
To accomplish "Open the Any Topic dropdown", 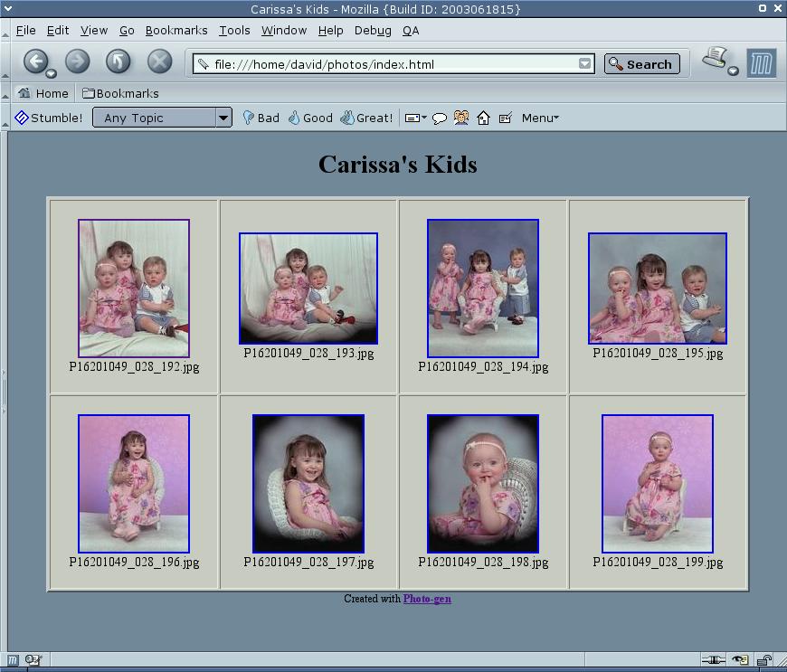I will click(x=162, y=118).
